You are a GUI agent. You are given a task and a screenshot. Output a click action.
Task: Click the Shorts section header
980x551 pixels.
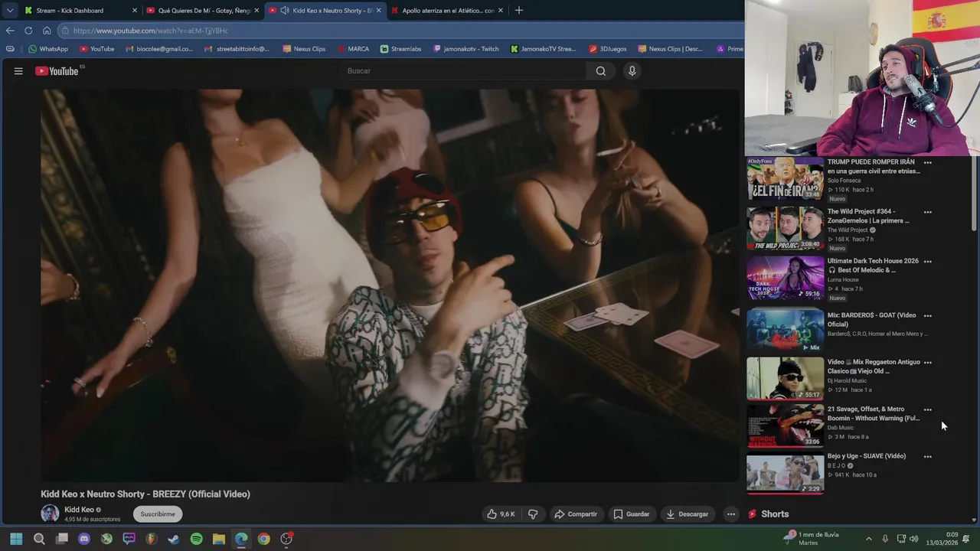point(768,514)
